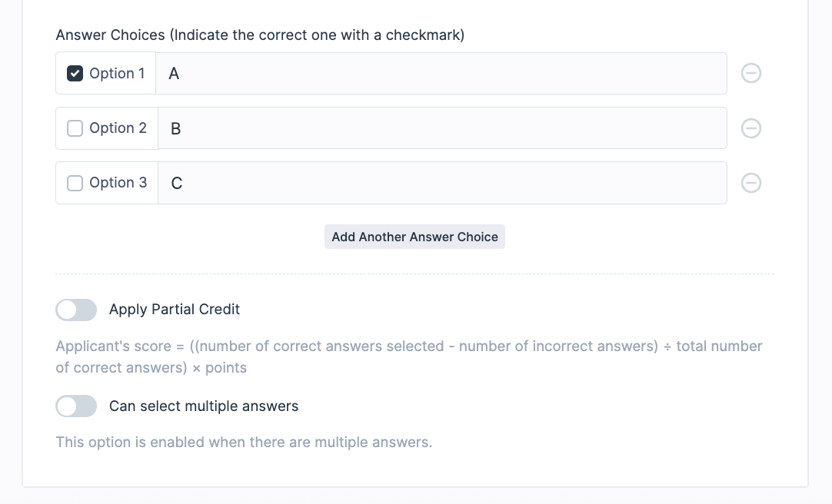Delete answer choice Option 3

pos(751,183)
